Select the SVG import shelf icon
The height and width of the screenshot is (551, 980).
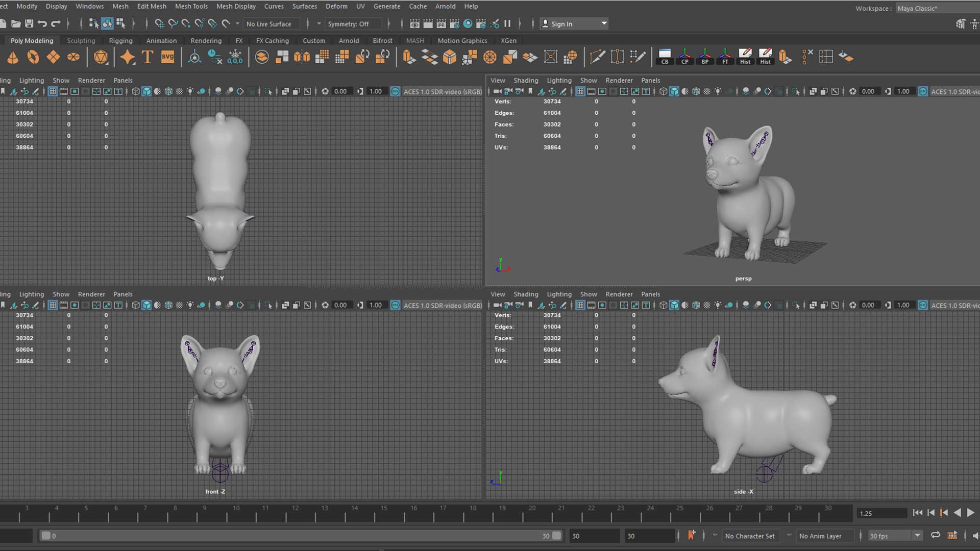pos(167,57)
